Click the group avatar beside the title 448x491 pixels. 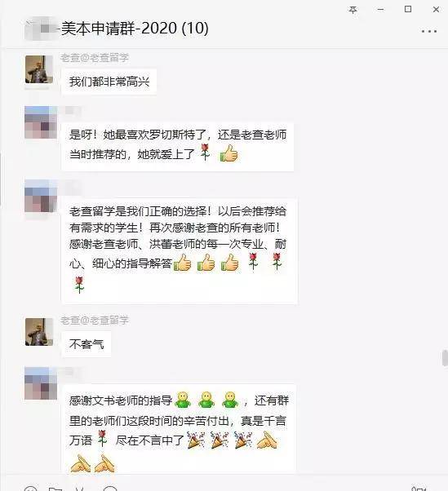pos(42,29)
